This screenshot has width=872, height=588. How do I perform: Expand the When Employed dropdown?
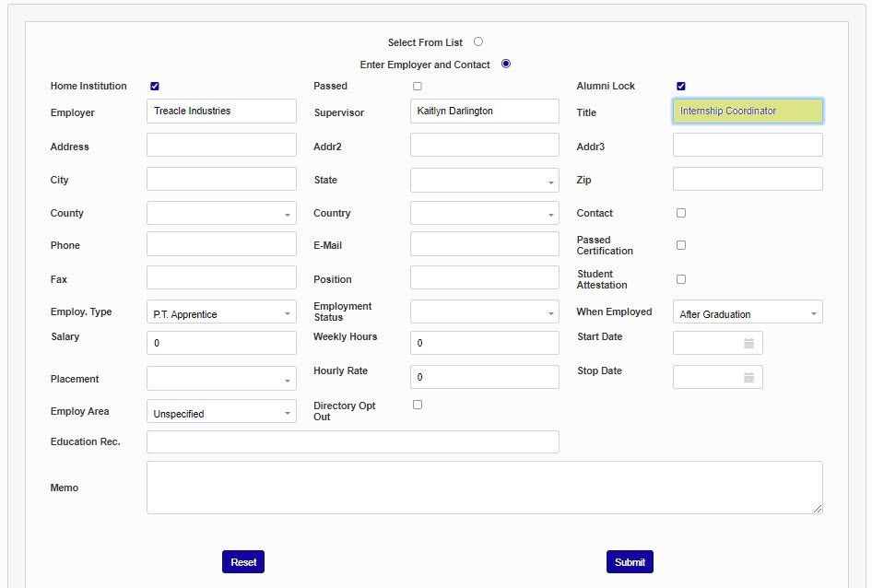point(747,313)
